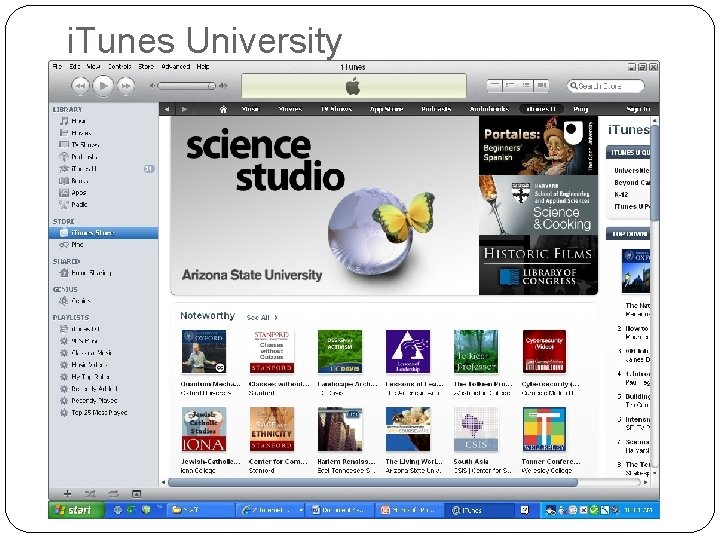The image size is (720, 540).
Task: Open the IONA Jewish-Catholic Studies thumbnail
Action: (204, 429)
